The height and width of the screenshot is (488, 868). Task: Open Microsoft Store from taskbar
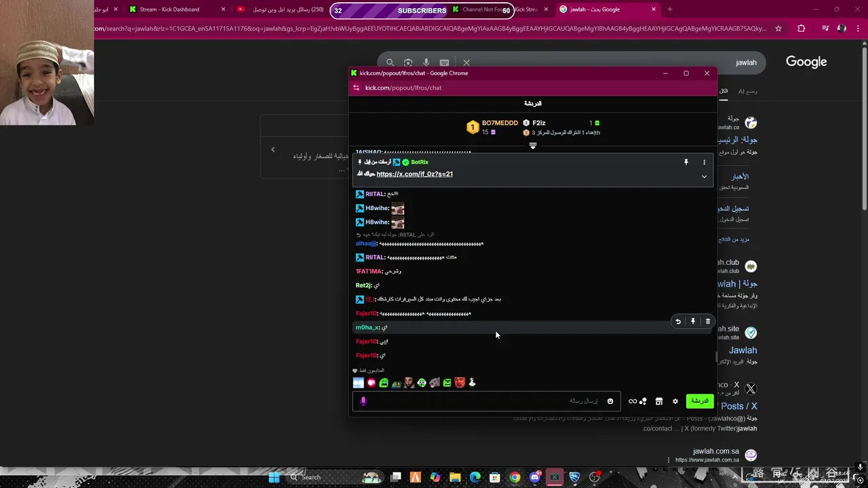point(495,477)
